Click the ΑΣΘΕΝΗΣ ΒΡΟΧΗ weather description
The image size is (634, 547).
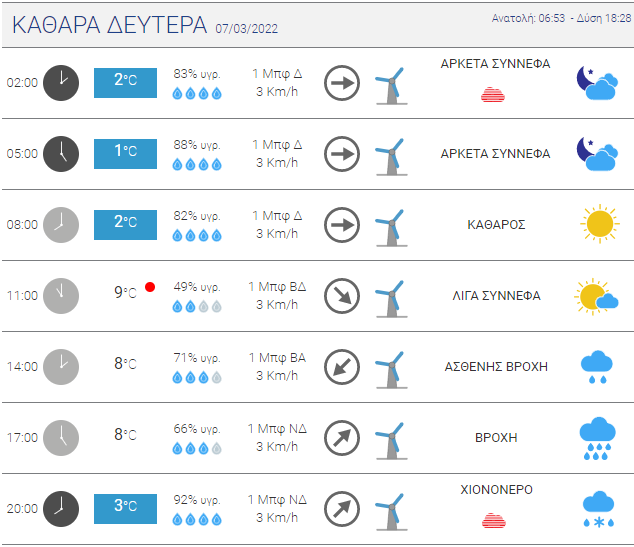[496, 367]
